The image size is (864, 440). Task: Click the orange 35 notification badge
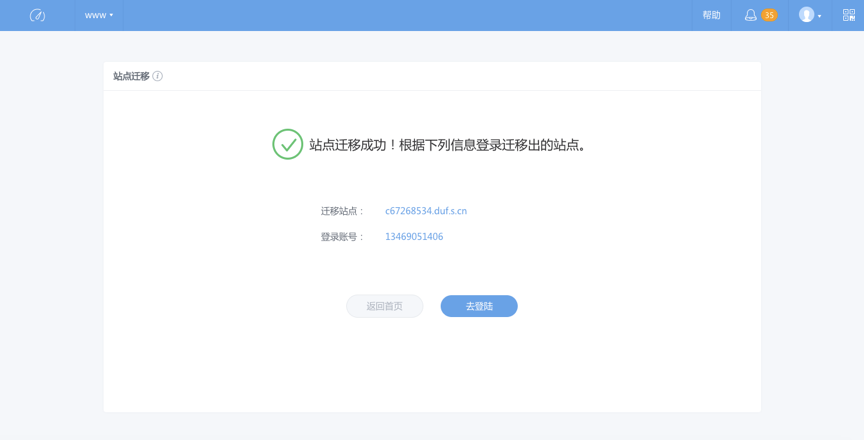pos(769,15)
